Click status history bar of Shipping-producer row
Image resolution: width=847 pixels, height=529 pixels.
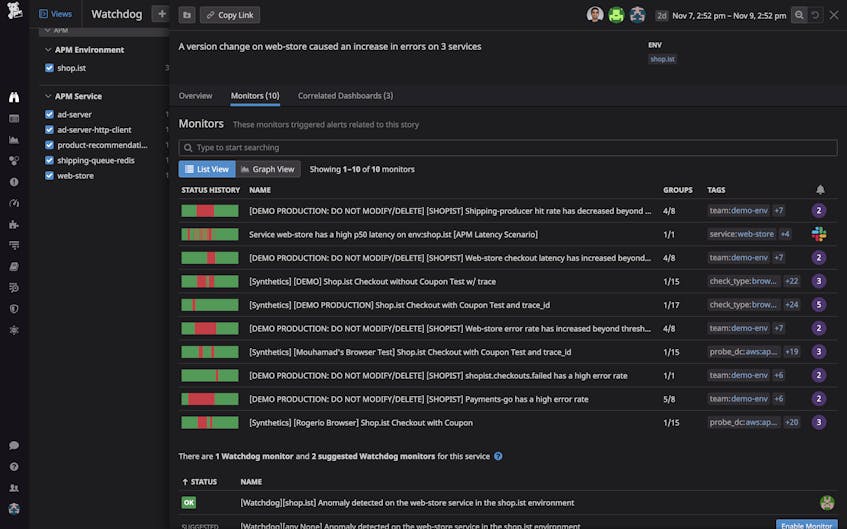(x=210, y=211)
